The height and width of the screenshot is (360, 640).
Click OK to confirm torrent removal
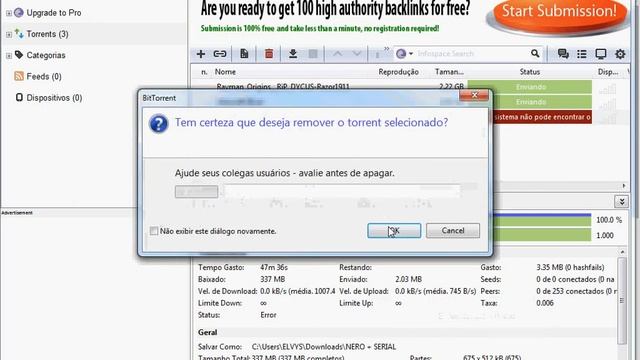coord(394,231)
